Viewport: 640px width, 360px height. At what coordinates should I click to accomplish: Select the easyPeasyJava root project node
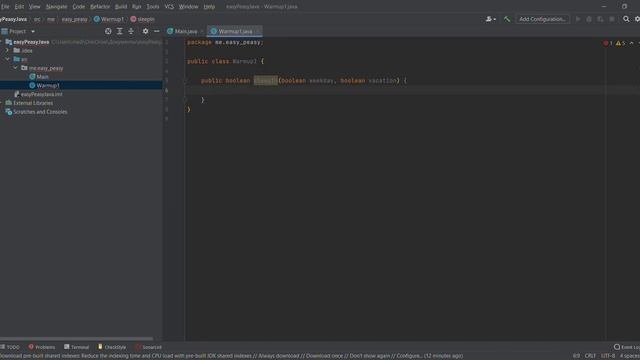31,42
